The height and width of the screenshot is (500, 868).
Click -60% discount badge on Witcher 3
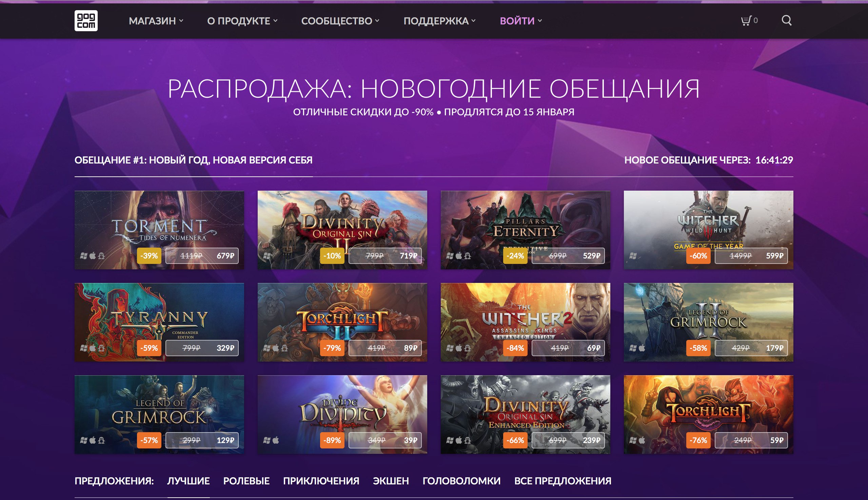click(698, 256)
